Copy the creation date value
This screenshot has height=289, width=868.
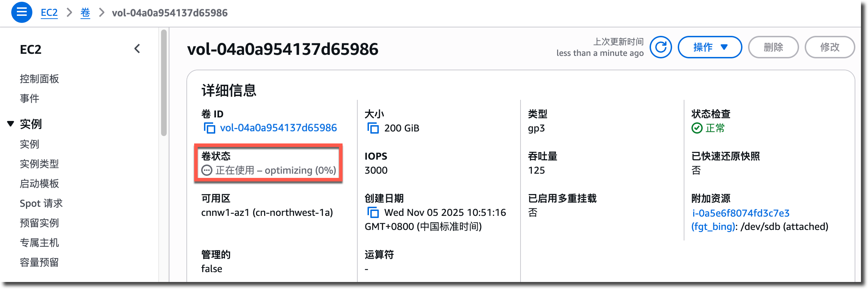click(373, 212)
